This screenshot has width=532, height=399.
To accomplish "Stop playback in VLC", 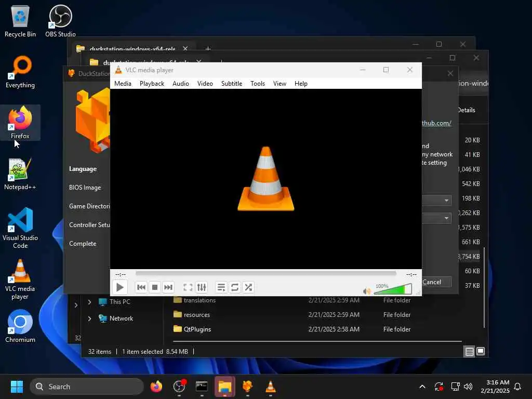I will 155,287.
